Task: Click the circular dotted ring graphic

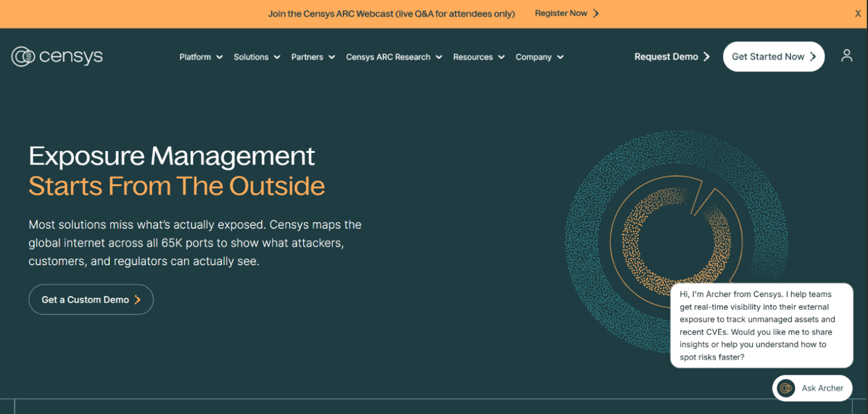Action: pyautogui.click(x=676, y=241)
